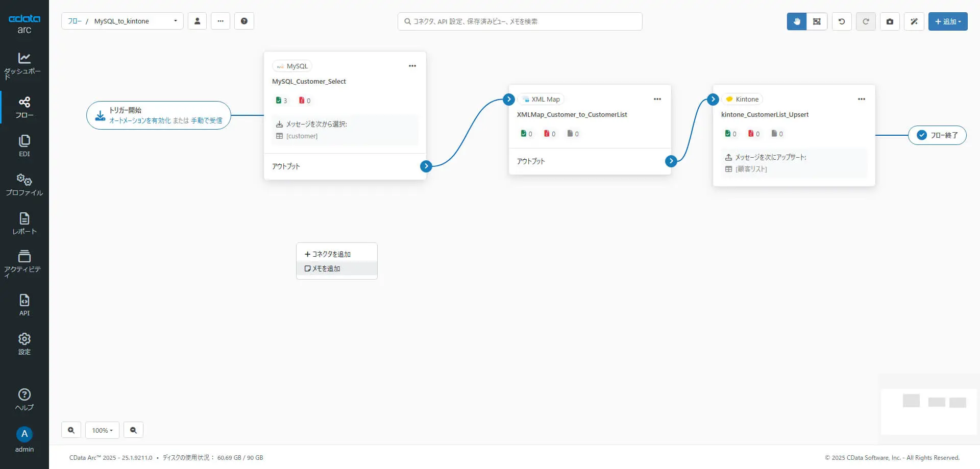
Task: Click the Kintone green success count
Action: click(730, 134)
